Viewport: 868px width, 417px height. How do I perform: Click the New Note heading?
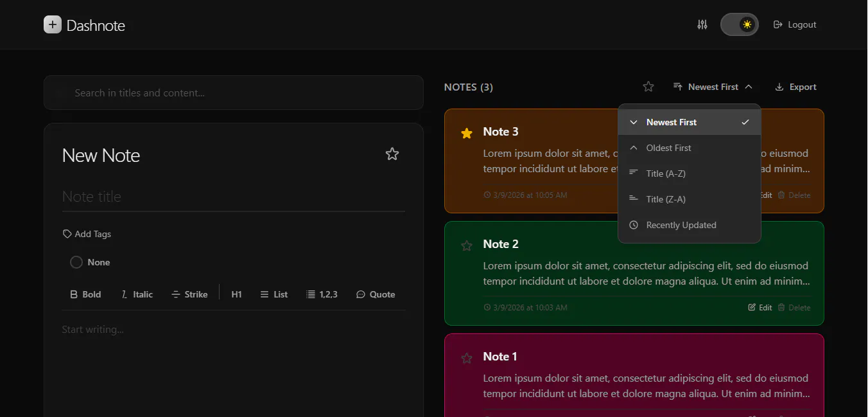(x=101, y=155)
